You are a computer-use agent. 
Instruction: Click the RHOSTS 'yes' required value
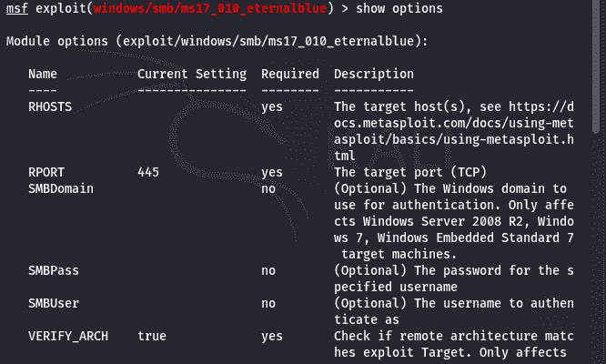coord(272,107)
